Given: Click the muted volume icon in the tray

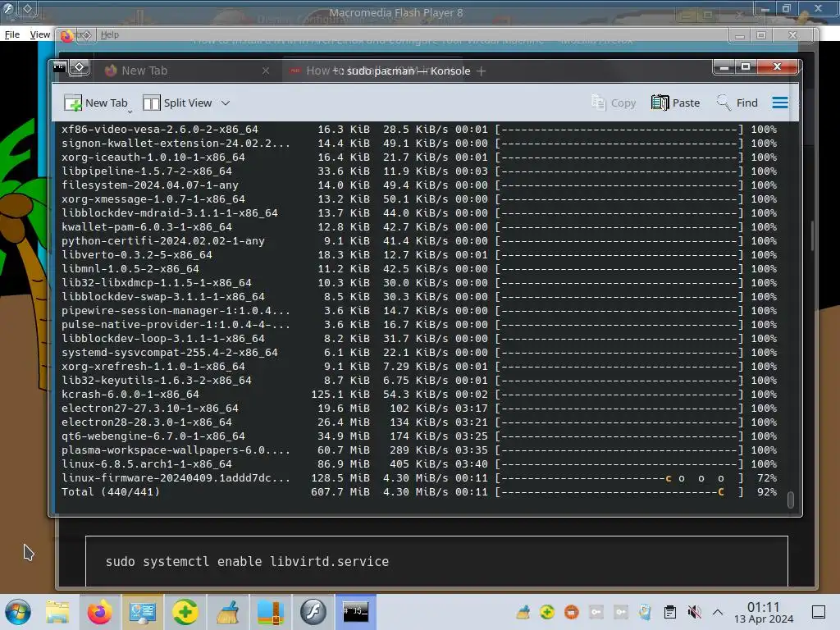Looking at the screenshot, I should point(694,612).
